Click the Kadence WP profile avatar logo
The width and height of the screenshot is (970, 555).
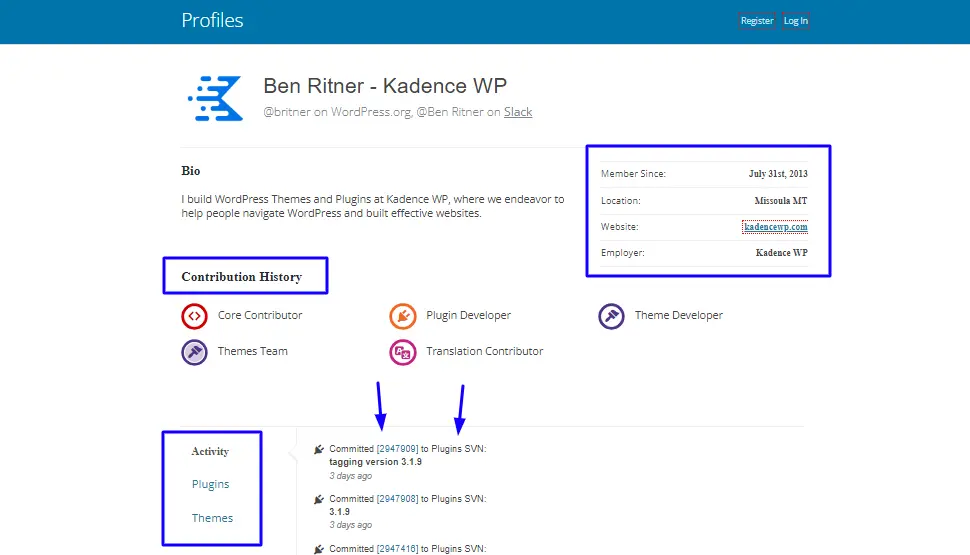[215, 98]
